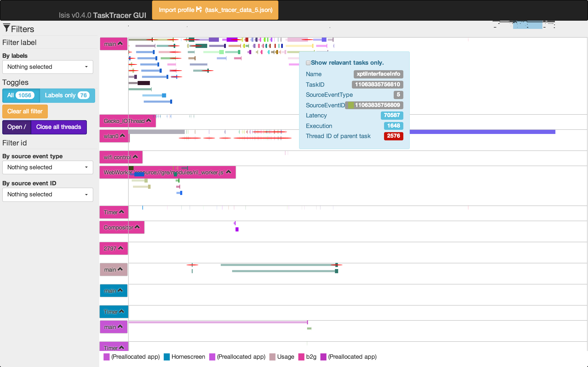
Task: Open the By labels dropdown
Action: 48,67
